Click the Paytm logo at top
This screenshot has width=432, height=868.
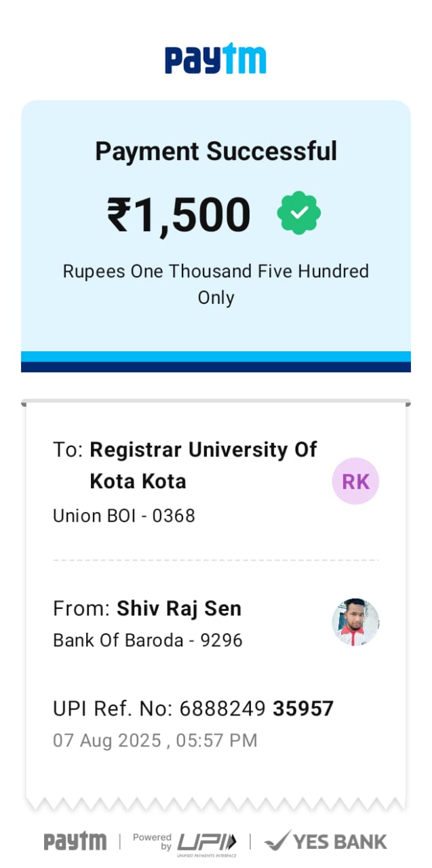click(x=216, y=59)
